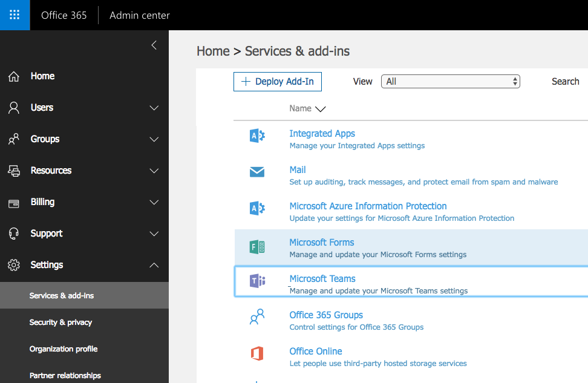Open the Office Online link
The width and height of the screenshot is (588, 383).
tap(316, 352)
